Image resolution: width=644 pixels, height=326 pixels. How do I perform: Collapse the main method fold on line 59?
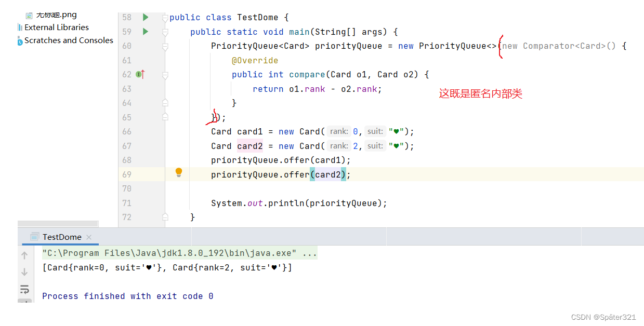(x=165, y=32)
